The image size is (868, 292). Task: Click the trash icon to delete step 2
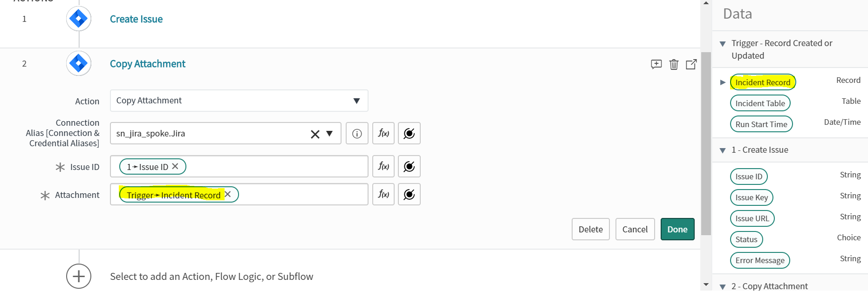click(674, 64)
